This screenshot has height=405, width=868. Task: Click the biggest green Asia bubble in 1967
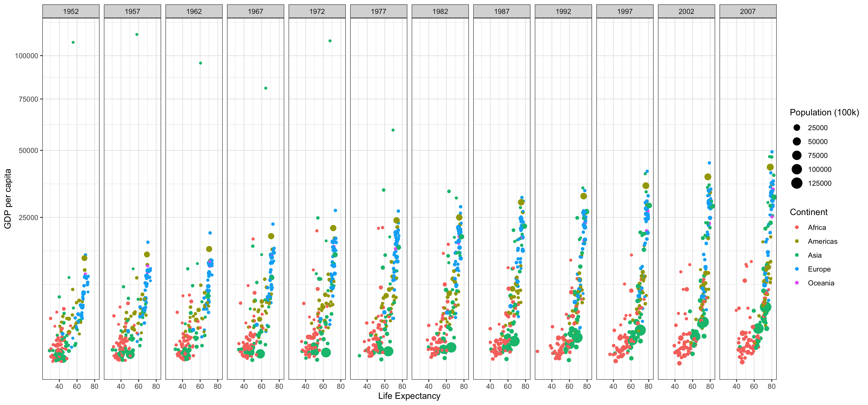[260, 354]
